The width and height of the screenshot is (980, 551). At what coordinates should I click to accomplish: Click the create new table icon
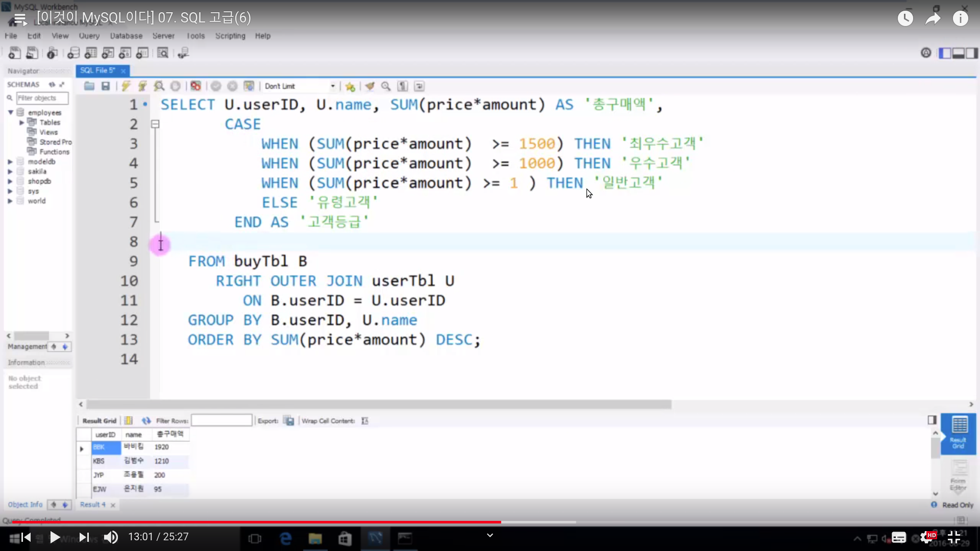point(91,53)
